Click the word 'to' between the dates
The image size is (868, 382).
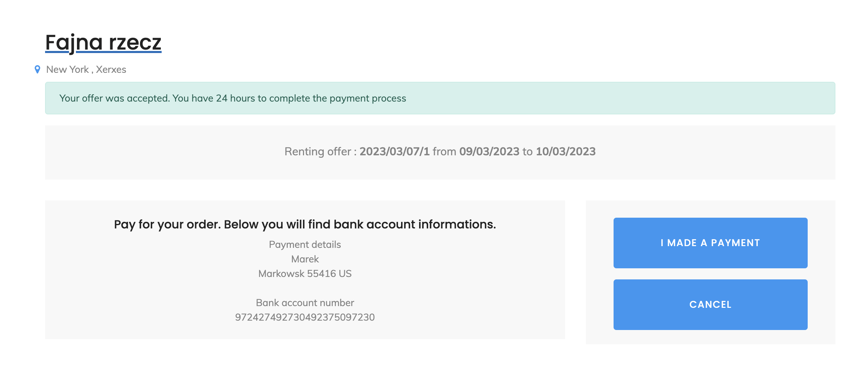pyautogui.click(x=527, y=152)
